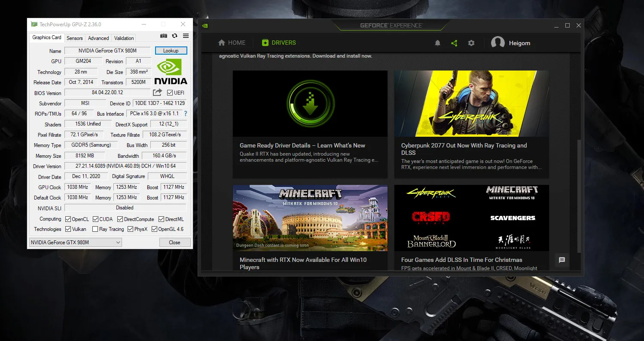
Task: Open the Validation tab
Action: pyautogui.click(x=124, y=38)
